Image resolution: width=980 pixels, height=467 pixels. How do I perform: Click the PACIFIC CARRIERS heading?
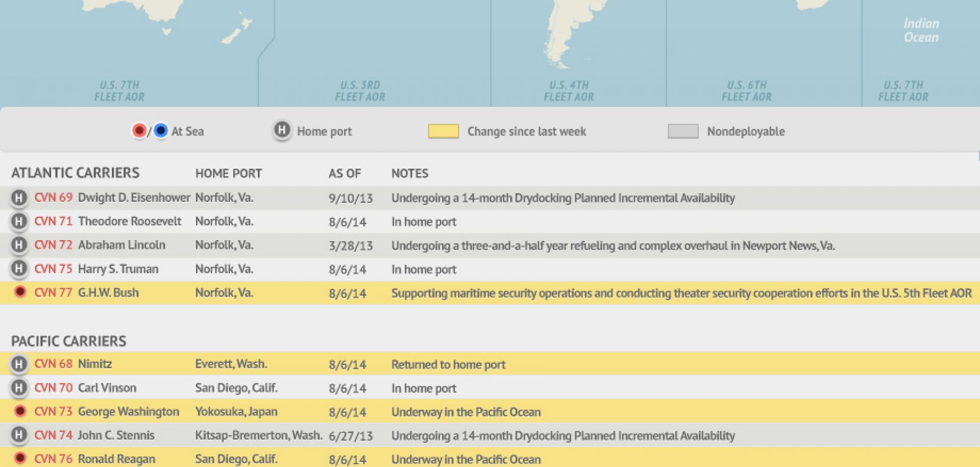68,341
